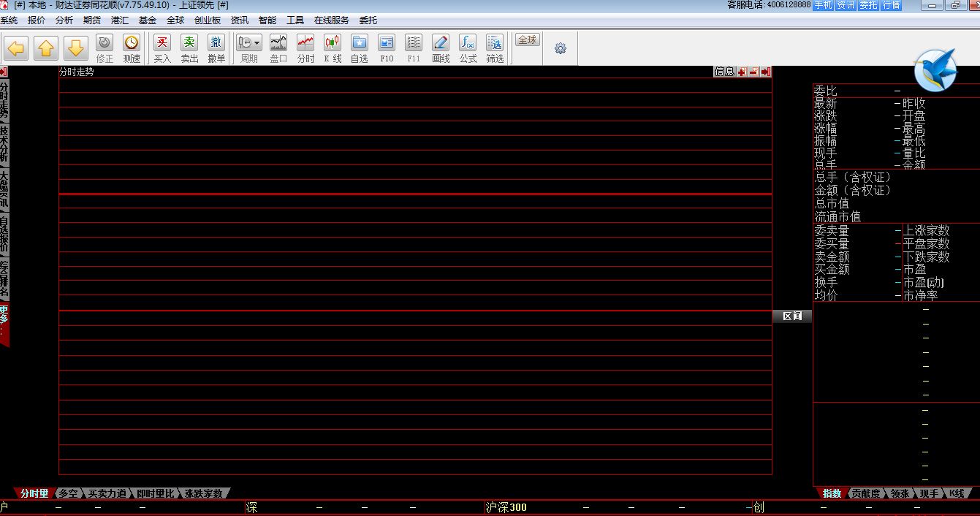Select the 大盘资讯 sidebar tab
The width and height of the screenshot is (980, 516).
4,191
